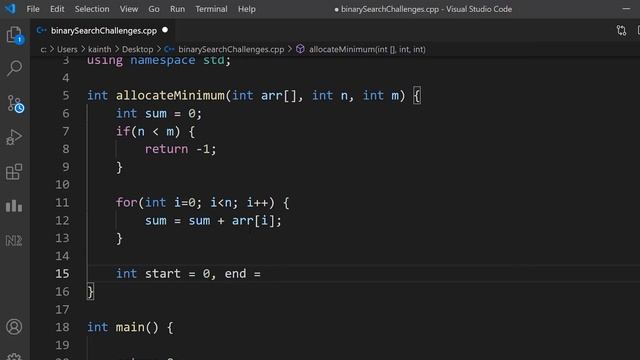Select the binarySearchChallenges.cpp editor tab

tap(102, 30)
